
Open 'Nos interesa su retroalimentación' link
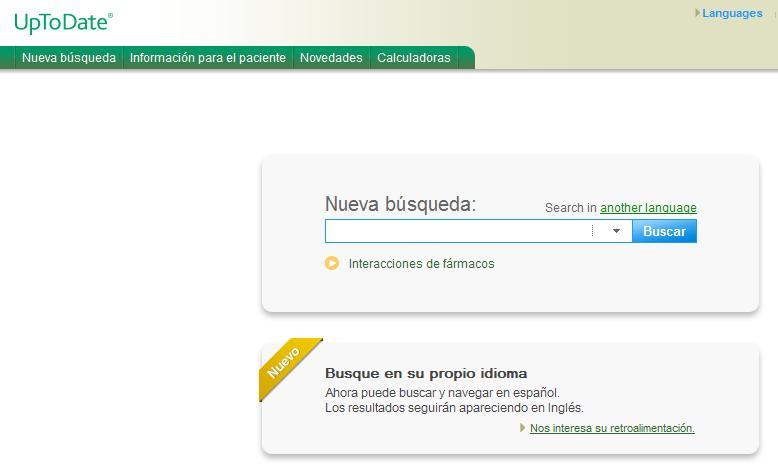pyautogui.click(x=612, y=428)
